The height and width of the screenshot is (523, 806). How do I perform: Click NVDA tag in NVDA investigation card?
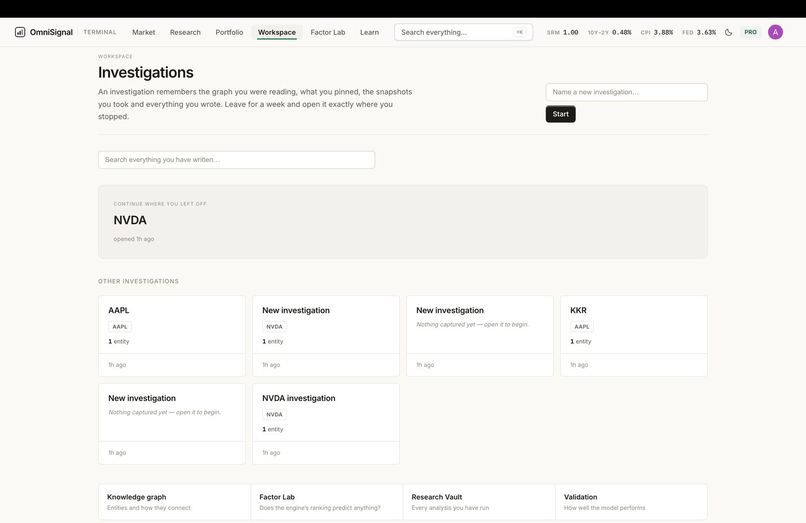point(274,414)
